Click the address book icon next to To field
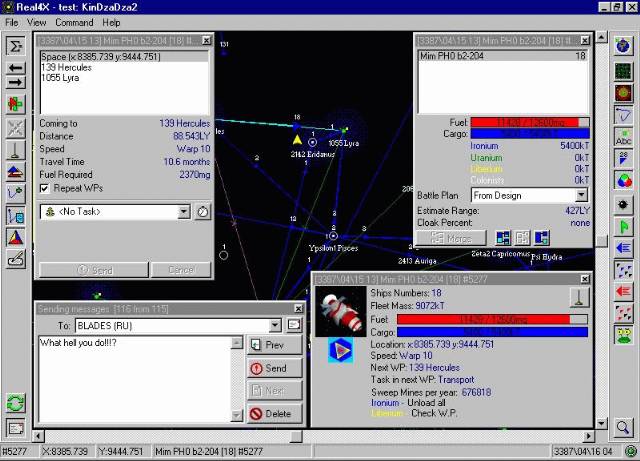 294,325
